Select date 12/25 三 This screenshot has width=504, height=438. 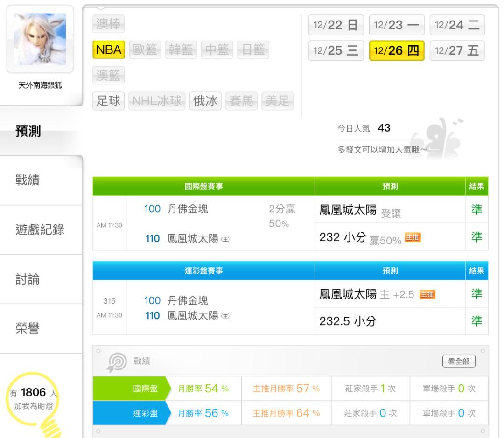pos(336,50)
